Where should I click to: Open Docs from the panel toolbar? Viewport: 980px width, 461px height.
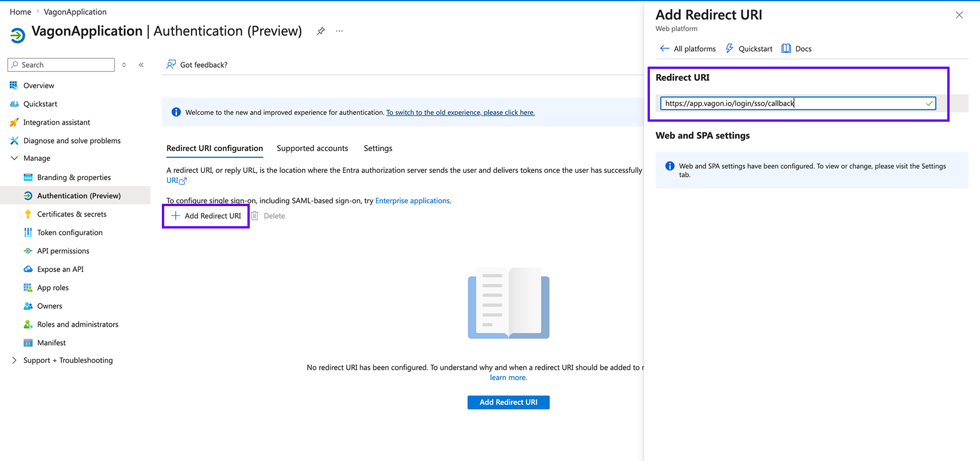pos(797,49)
